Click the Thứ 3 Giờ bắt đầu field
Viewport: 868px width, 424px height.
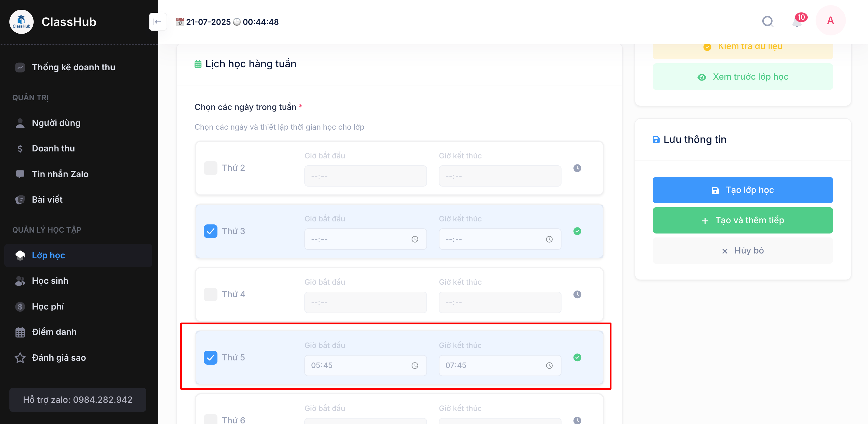365,239
